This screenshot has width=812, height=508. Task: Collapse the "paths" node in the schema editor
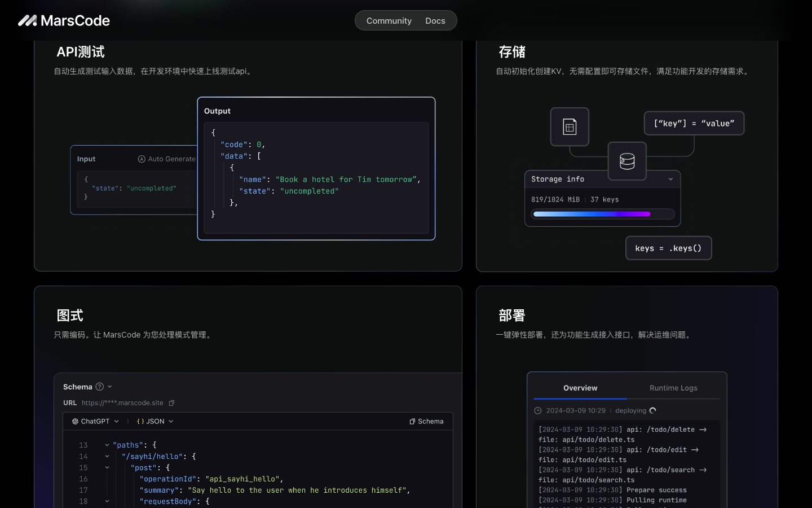pos(107,445)
